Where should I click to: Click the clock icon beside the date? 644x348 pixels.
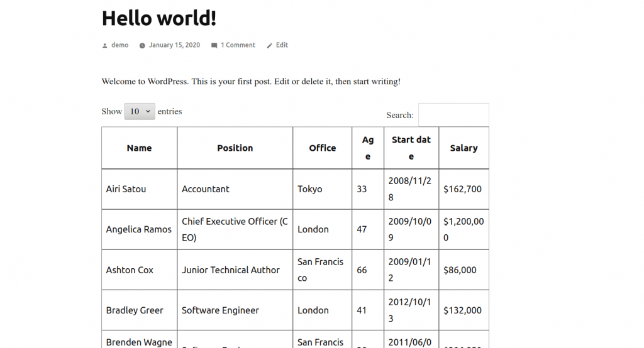tap(142, 46)
